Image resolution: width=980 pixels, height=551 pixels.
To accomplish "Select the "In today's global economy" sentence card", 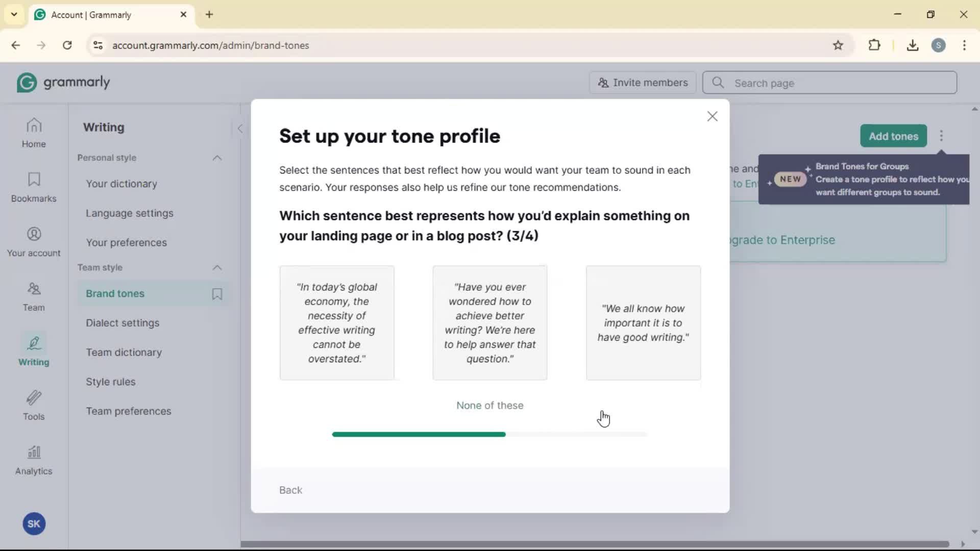I will 337,322.
